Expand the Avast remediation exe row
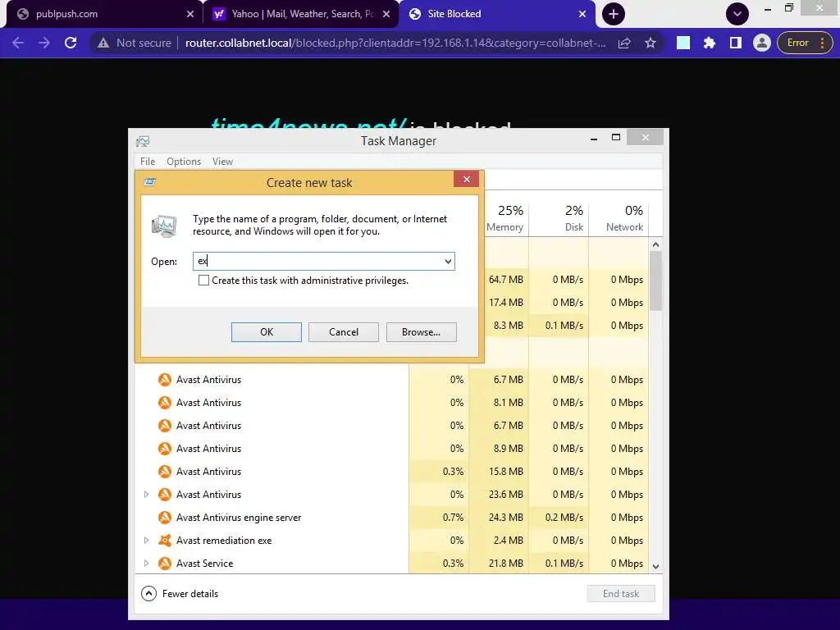The height and width of the screenshot is (630, 840). point(146,541)
